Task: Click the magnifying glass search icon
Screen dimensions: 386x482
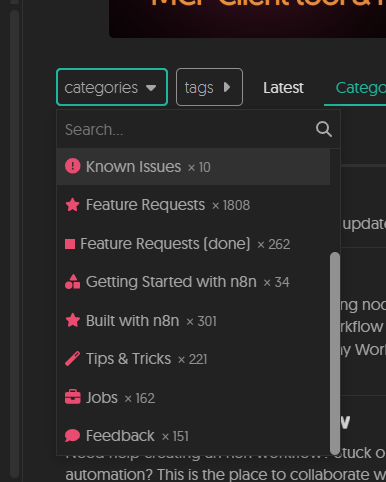Action: [x=324, y=129]
